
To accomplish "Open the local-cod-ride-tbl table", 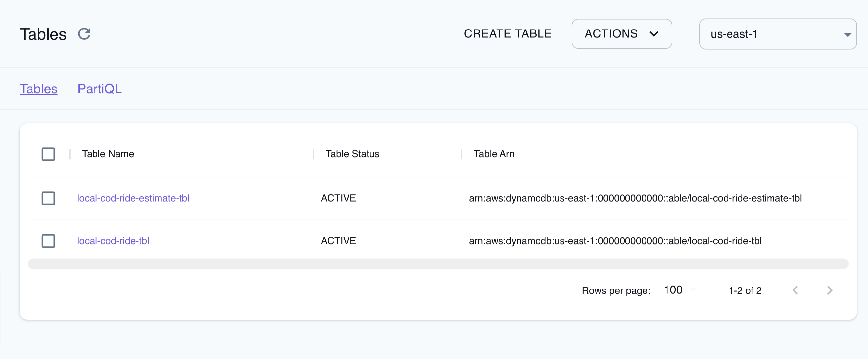I will [x=113, y=241].
